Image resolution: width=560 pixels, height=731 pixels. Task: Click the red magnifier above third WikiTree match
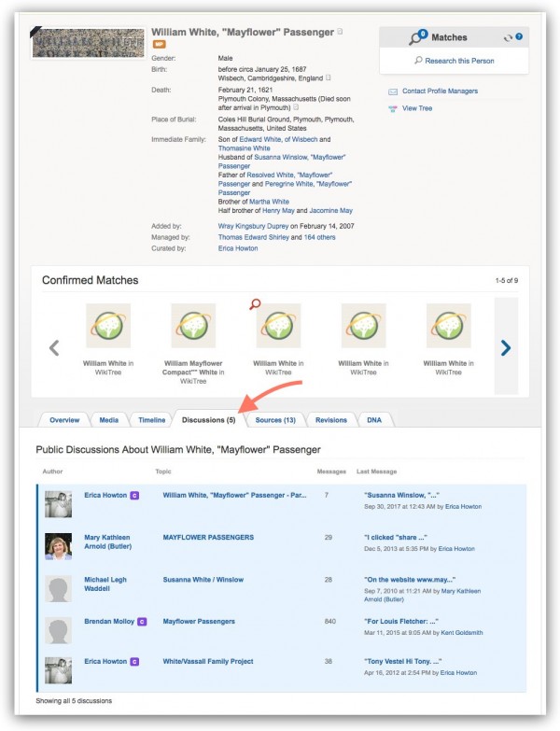255,304
